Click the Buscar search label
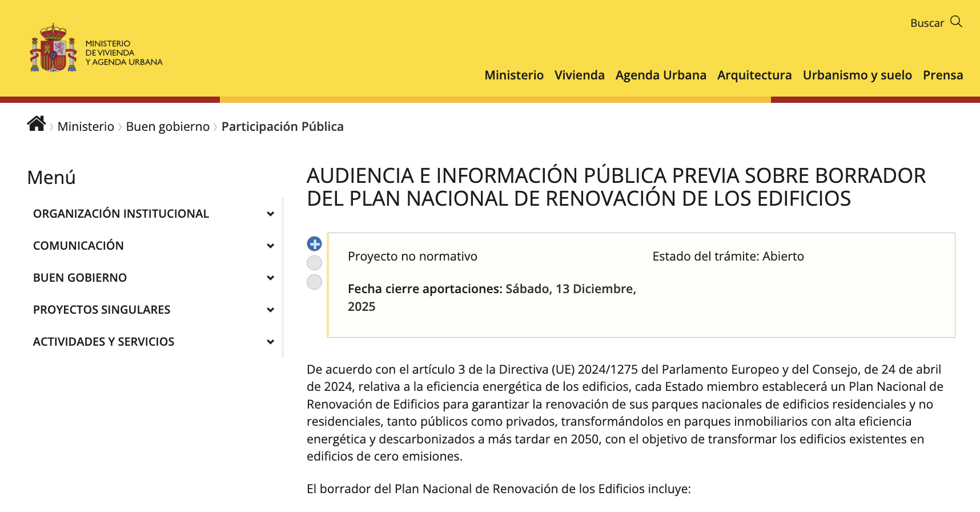This screenshot has width=980, height=512. coord(927,23)
